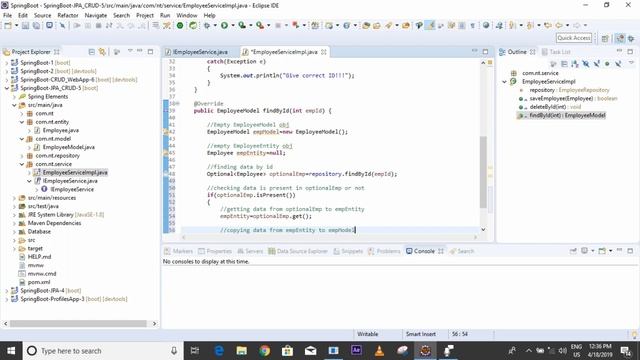Click the New wizard toolbar icon
Viewport: 640px width, 360px height.
coord(8,25)
